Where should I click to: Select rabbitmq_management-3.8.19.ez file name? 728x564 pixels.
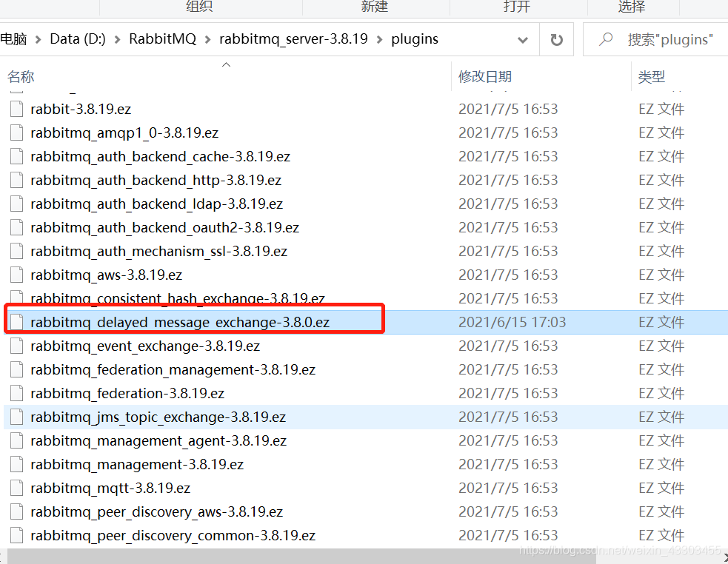click(x=138, y=464)
